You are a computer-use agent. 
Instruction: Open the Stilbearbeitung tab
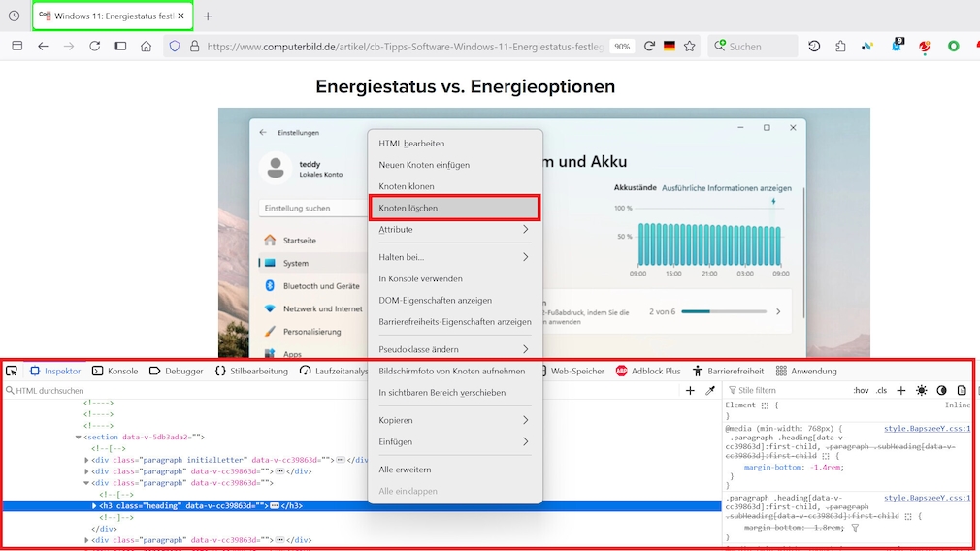pos(251,372)
